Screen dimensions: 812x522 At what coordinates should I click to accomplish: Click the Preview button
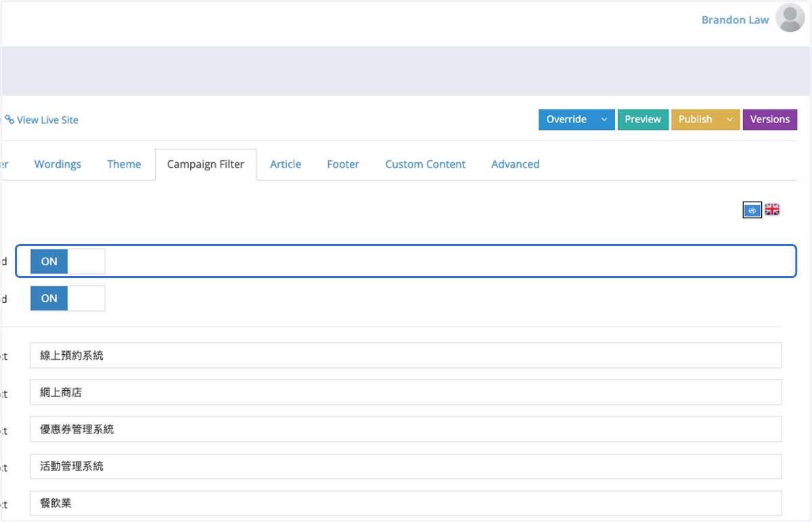(x=643, y=120)
